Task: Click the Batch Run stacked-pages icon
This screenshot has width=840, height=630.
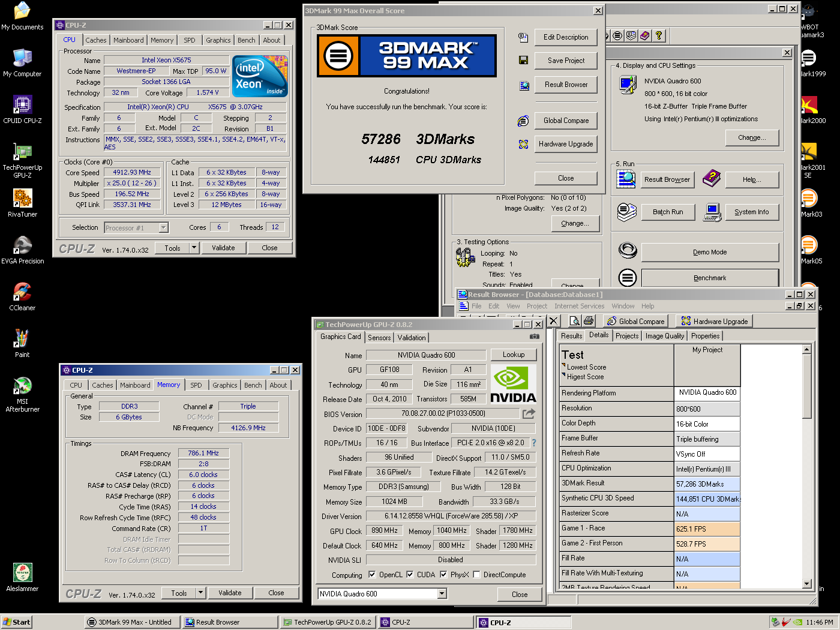Action: point(627,212)
